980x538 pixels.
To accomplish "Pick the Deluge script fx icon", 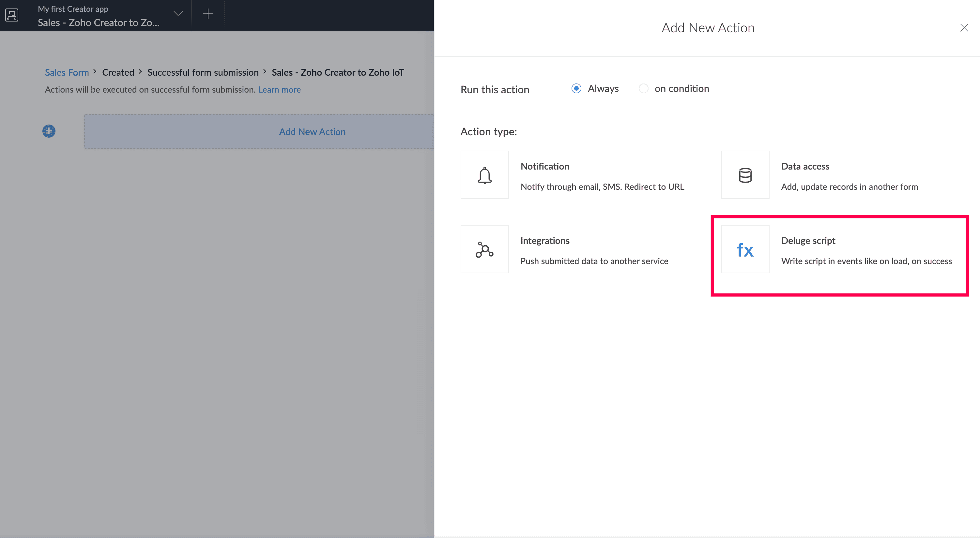I will 745,249.
